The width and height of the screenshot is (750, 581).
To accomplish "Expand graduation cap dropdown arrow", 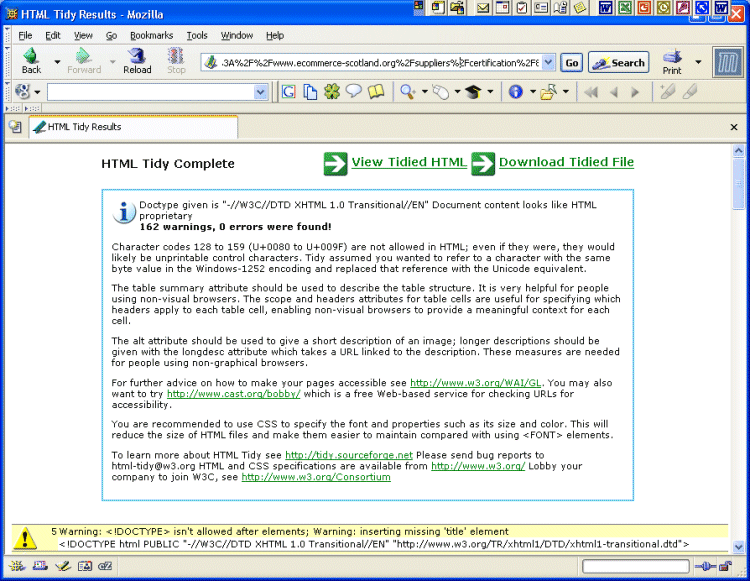I will click(490, 91).
